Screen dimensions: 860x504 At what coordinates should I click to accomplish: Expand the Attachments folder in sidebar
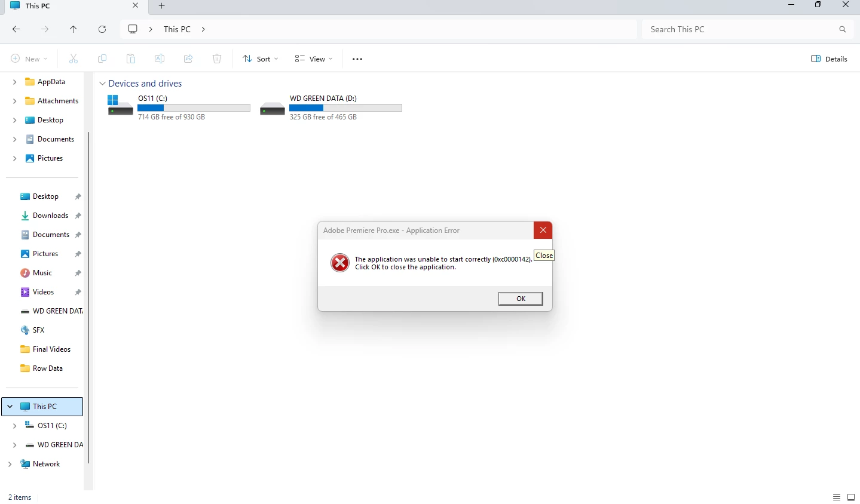coord(14,101)
